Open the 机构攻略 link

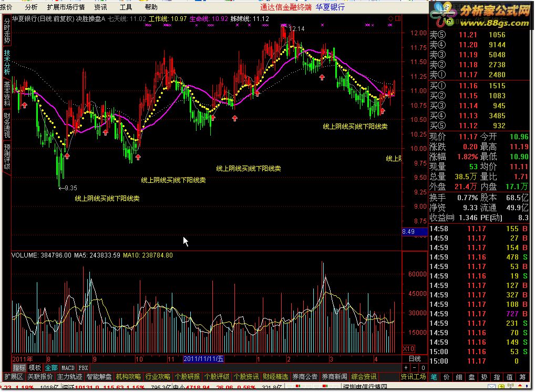(128, 377)
